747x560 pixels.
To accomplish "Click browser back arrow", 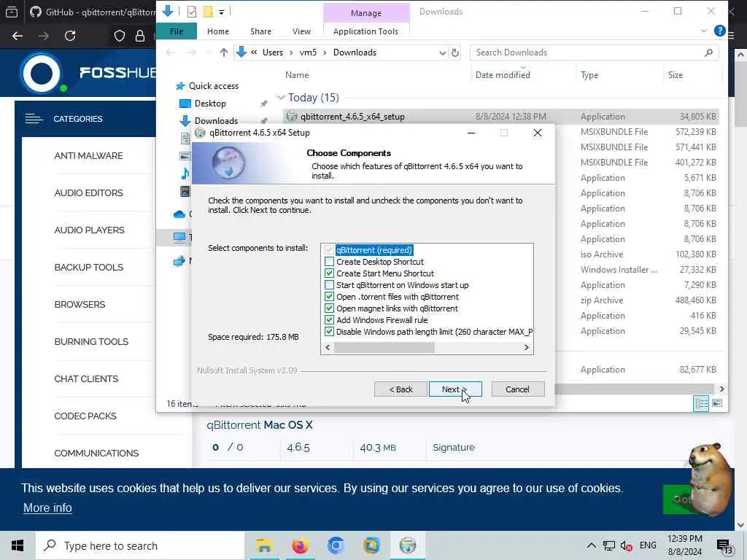I will (x=18, y=36).
